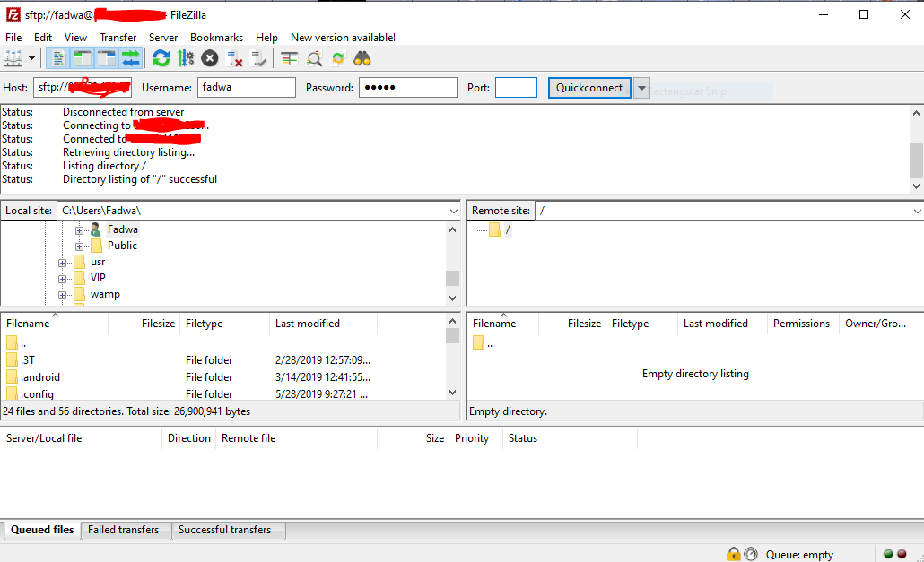Image resolution: width=924 pixels, height=562 pixels.
Task: Open the File menu
Action: click(13, 37)
